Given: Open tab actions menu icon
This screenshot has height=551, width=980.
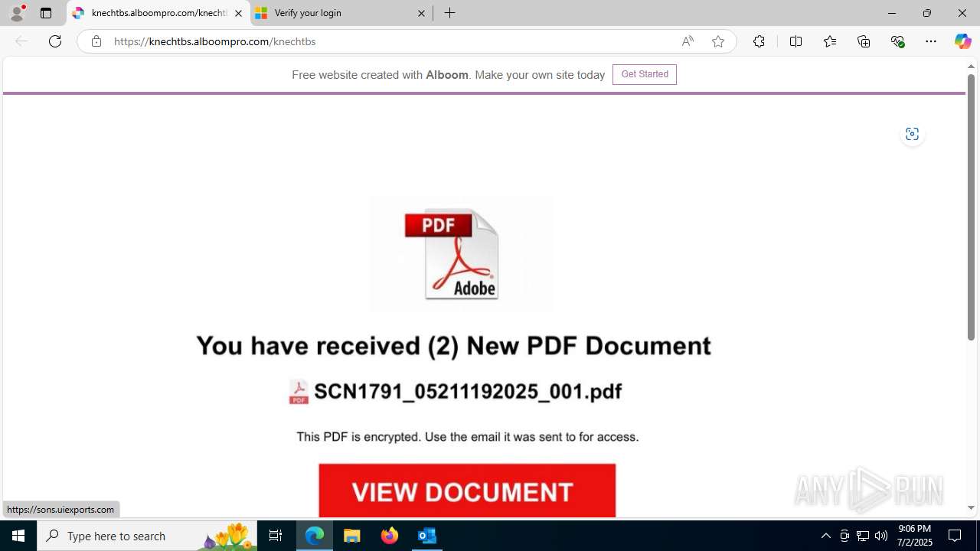Looking at the screenshot, I should [46, 13].
